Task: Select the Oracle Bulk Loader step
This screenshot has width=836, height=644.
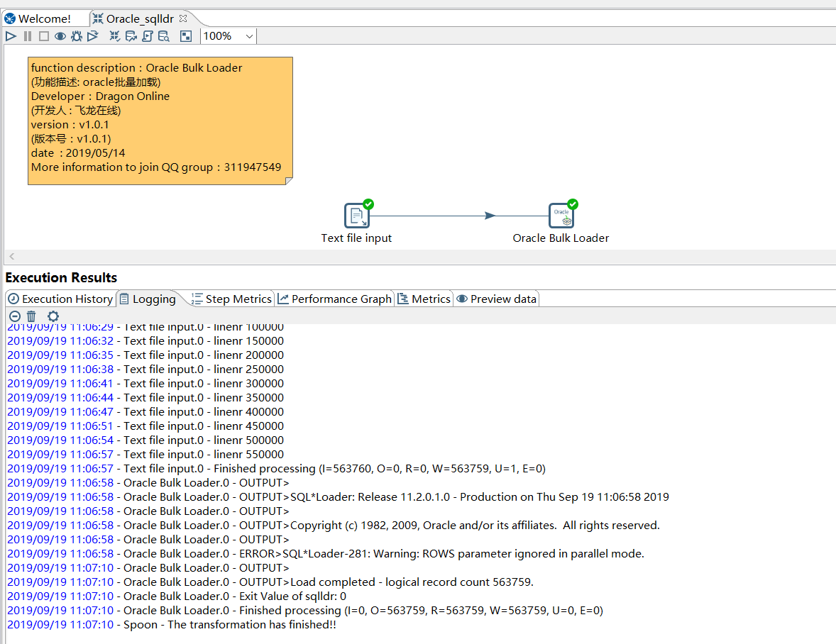Action: (561, 215)
